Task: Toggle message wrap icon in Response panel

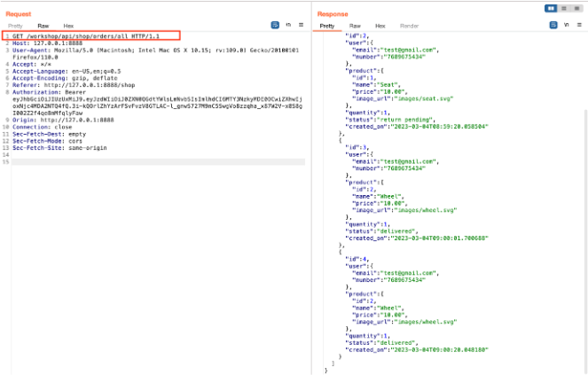Action: tap(553, 25)
